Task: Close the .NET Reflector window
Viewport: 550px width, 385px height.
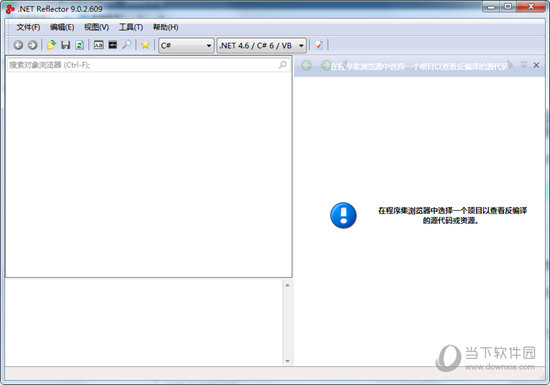Action: click(531, 7)
